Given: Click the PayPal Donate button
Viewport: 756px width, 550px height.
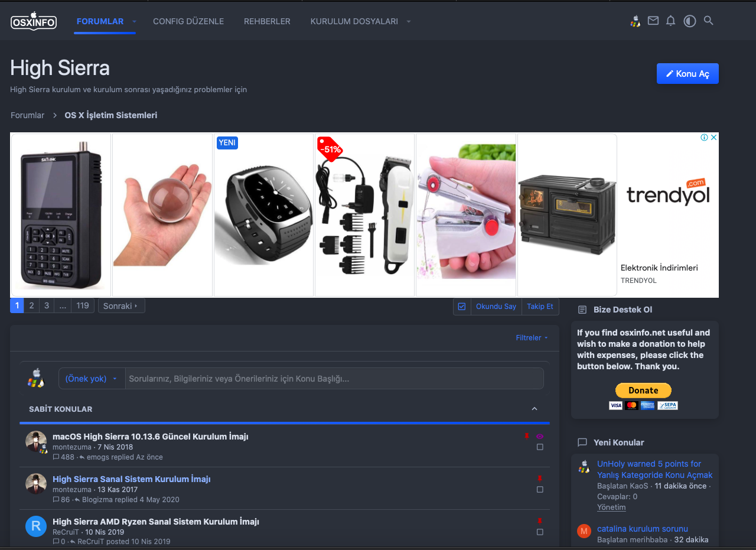Looking at the screenshot, I should 643,390.
